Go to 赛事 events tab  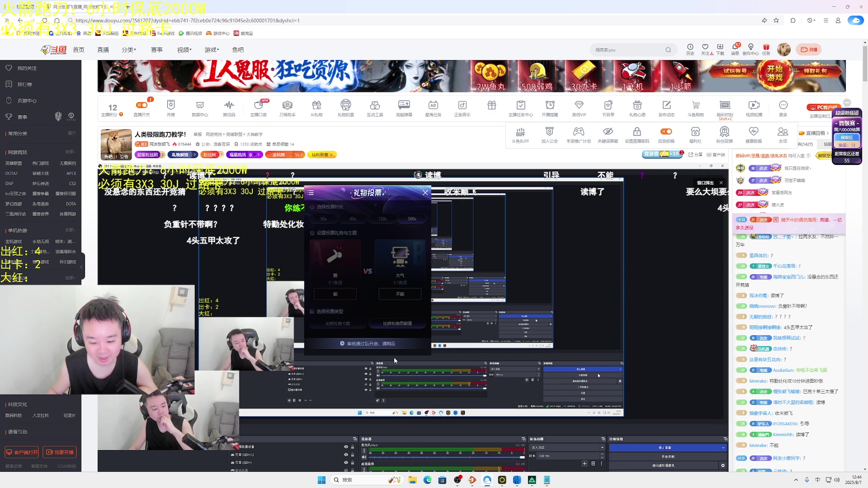pyautogui.click(x=156, y=50)
